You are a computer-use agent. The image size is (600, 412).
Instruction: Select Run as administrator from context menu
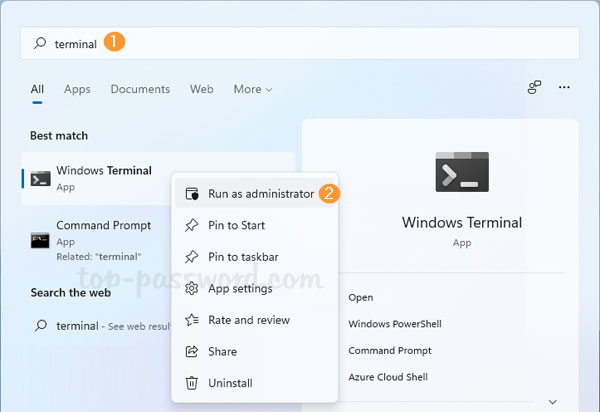[x=260, y=194]
